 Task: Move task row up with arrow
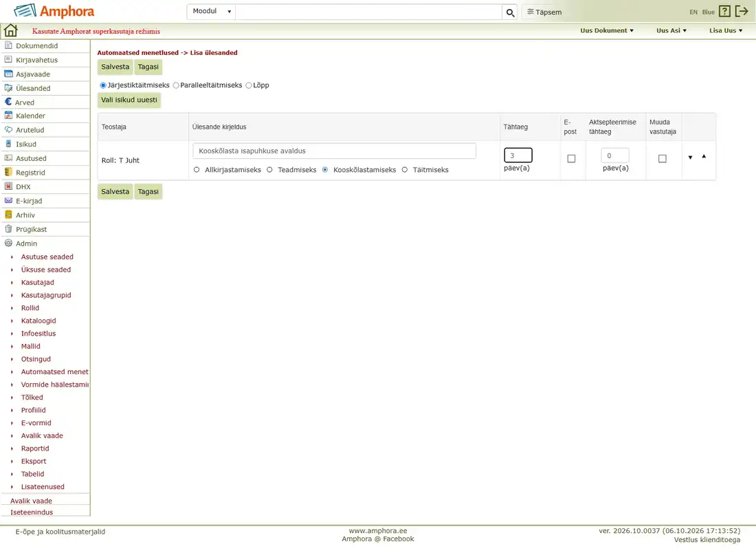(704, 156)
